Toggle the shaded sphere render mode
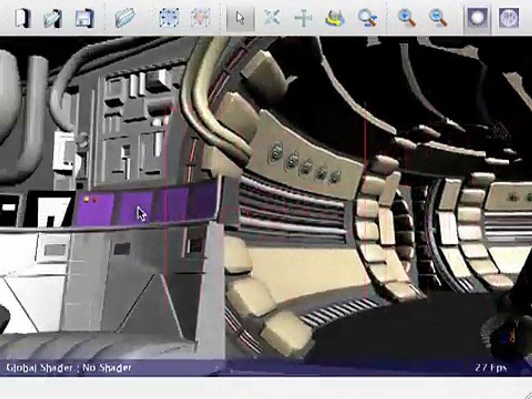 [x=477, y=18]
